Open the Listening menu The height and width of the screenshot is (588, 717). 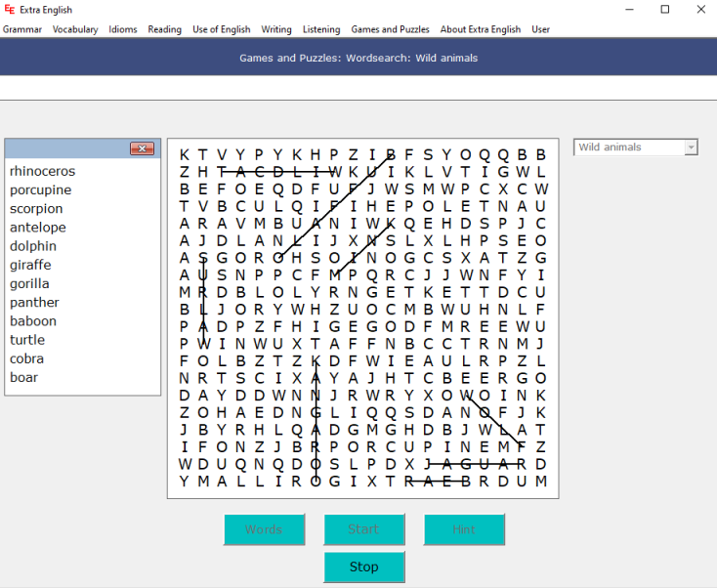321,29
